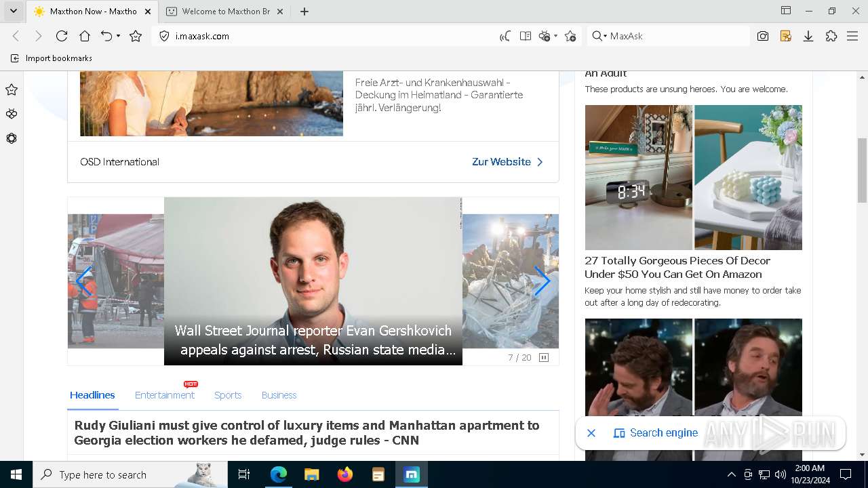Open the Maxnote notes icon
Screen dimensions: 868x488
[786, 36]
